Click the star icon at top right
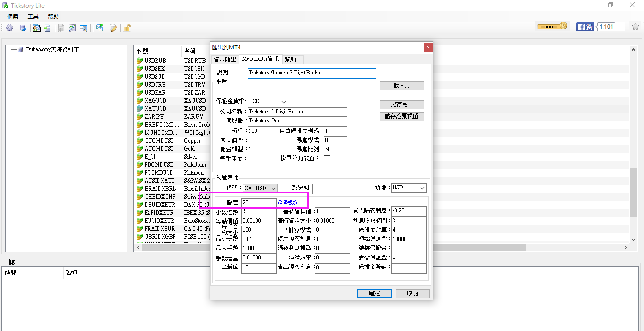 pyautogui.click(x=635, y=26)
